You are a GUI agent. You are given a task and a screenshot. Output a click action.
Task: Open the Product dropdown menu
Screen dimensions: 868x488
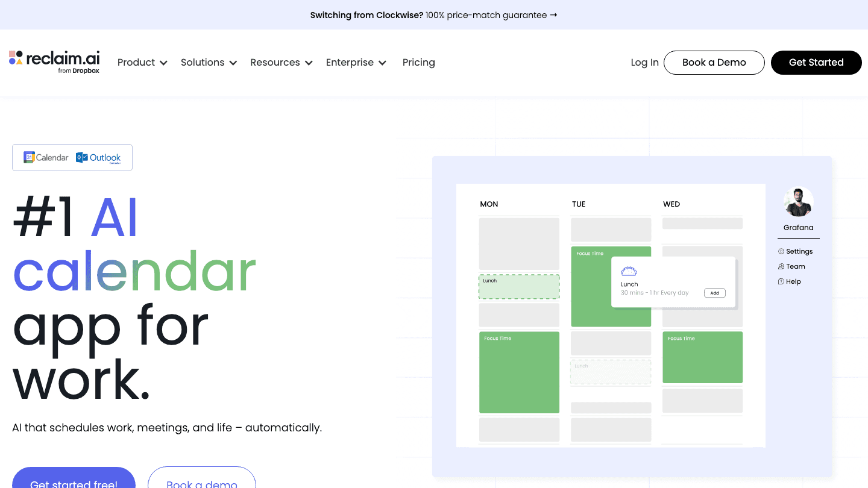pos(142,63)
